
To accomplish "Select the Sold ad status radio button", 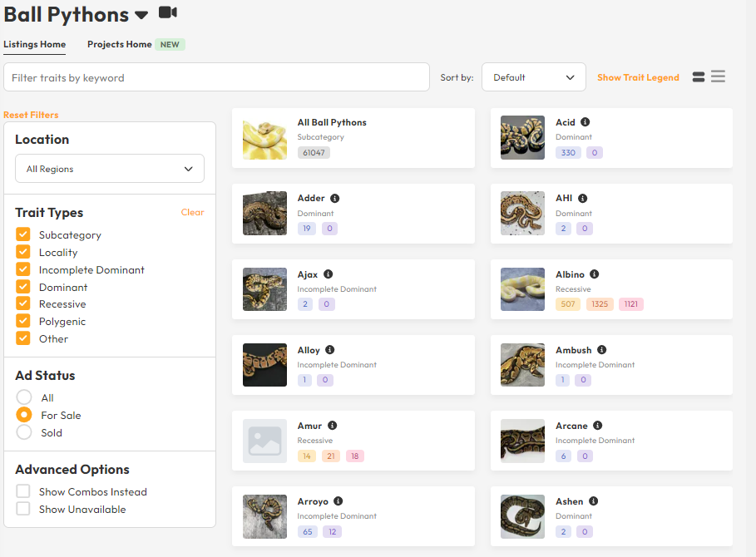I will click(23, 432).
